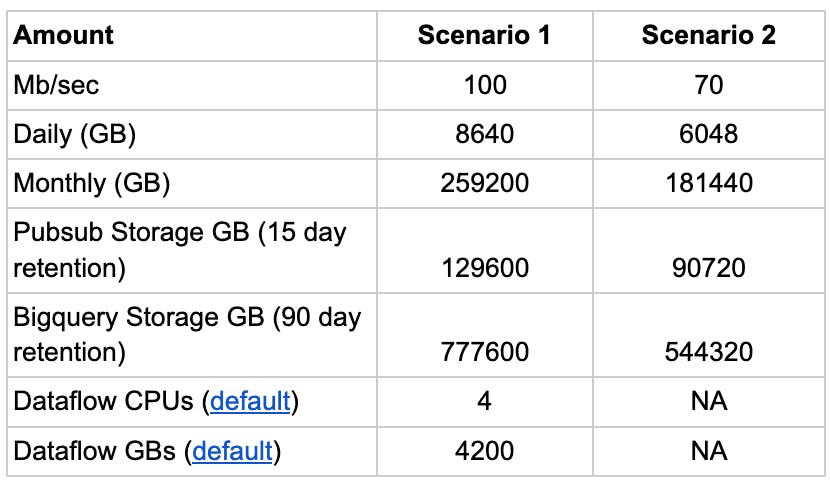Click the Scenario 2 Mb/sec value 70
Image resolution: width=830 pixels, height=486 pixels.
click(708, 85)
